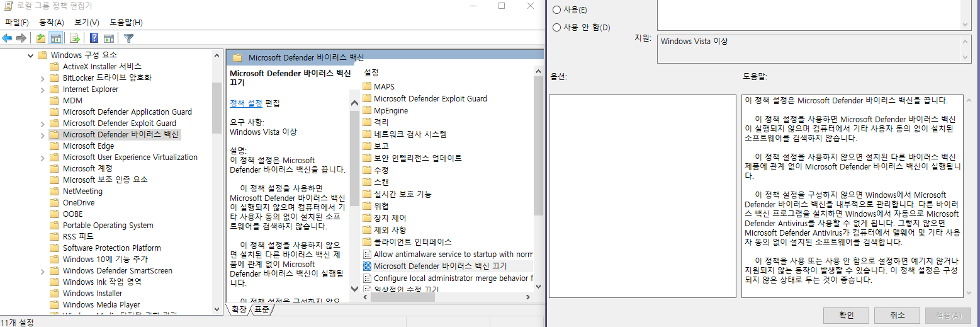Click the 정책 설정 link
Viewport: 980px width, 327px height.
(246, 103)
